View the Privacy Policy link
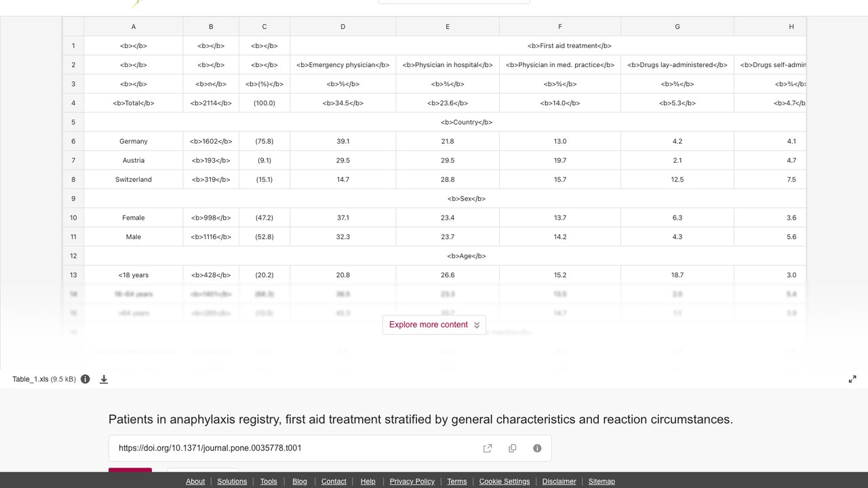Screen dimensions: 868x488 [x=412, y=481]
